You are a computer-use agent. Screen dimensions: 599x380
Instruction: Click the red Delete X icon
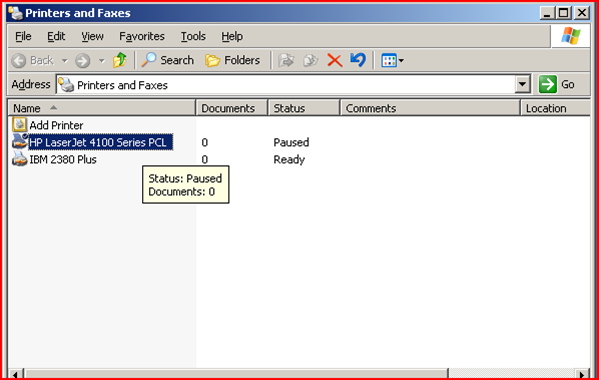[x=335, y=60]
